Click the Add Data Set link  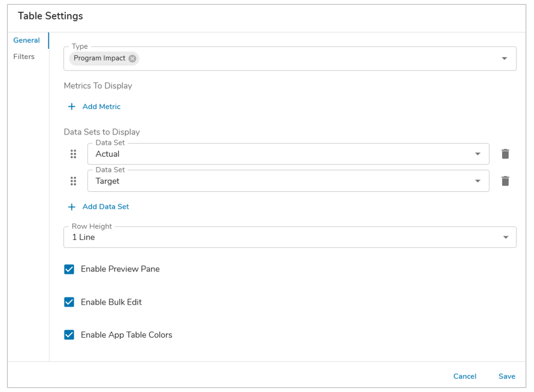point(106,207)
